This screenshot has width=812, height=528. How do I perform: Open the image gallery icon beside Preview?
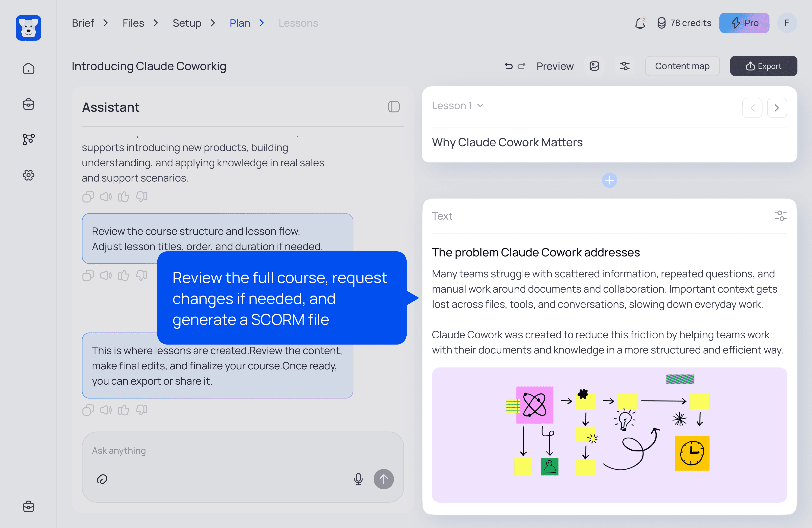point(594,66)
